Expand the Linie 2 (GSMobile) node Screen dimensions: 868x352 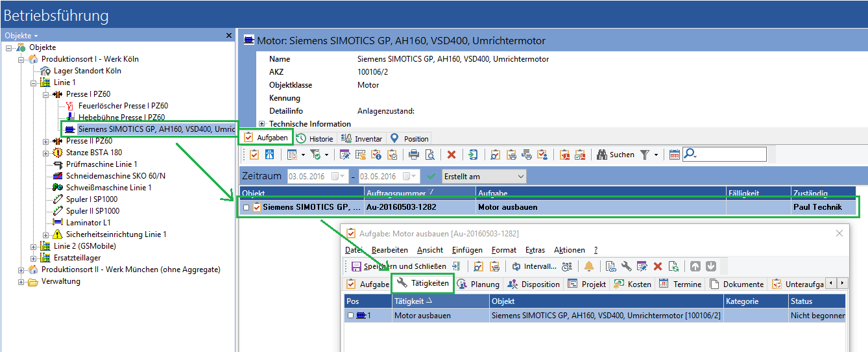(34, 246)
